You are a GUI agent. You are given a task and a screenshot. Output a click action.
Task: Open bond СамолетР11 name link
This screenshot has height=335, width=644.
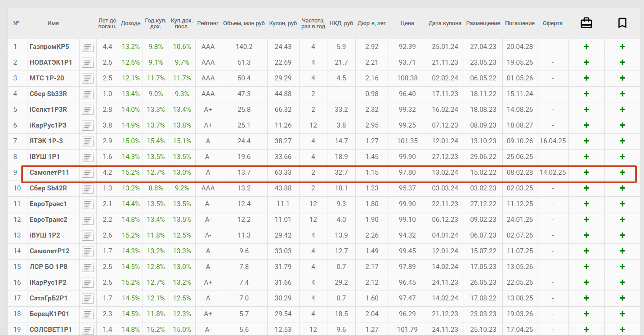pyautogui.click(x=49, y=172)
